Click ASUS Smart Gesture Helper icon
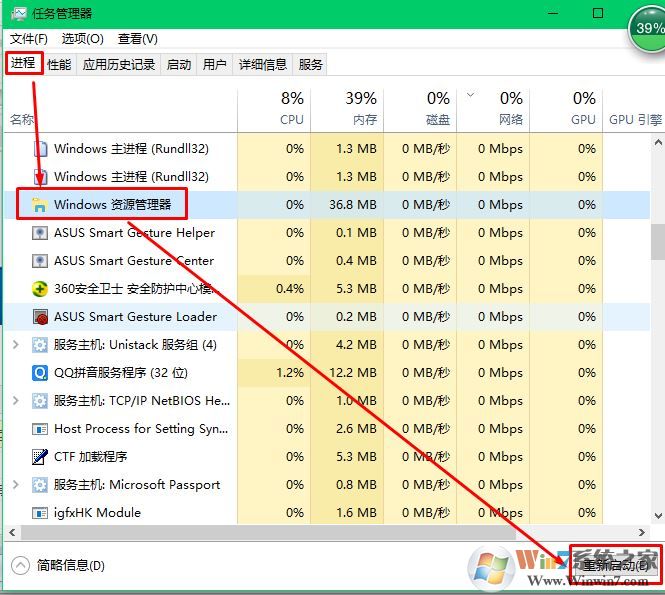Viewport: 665px width, 595px height. [x=40, y=233]
